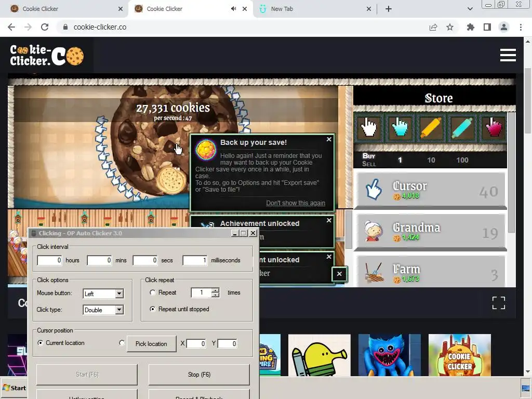The image size is (532, 399).
Task: Reload the cookie-clicker.co page
Action: [x=45, y=27]
